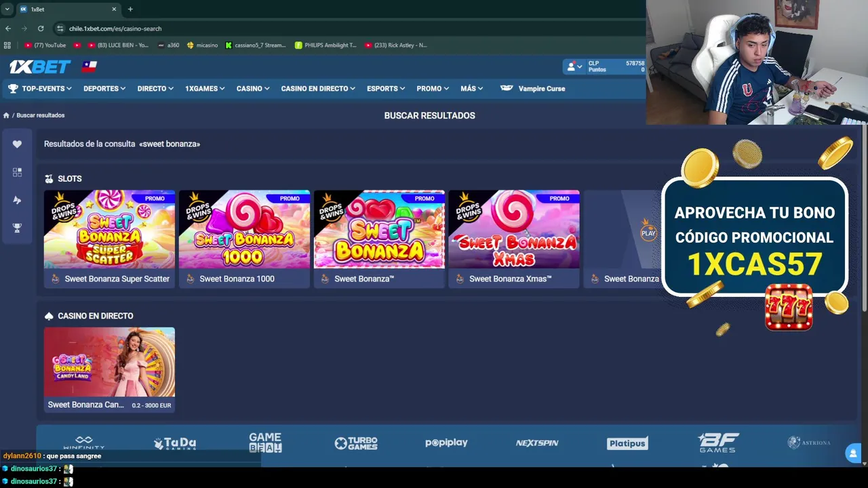The width and height of the screenshot is (868, 488).
Task: Open the micasino bookmark
Action: pyautogui.click(x=202, y=45)
